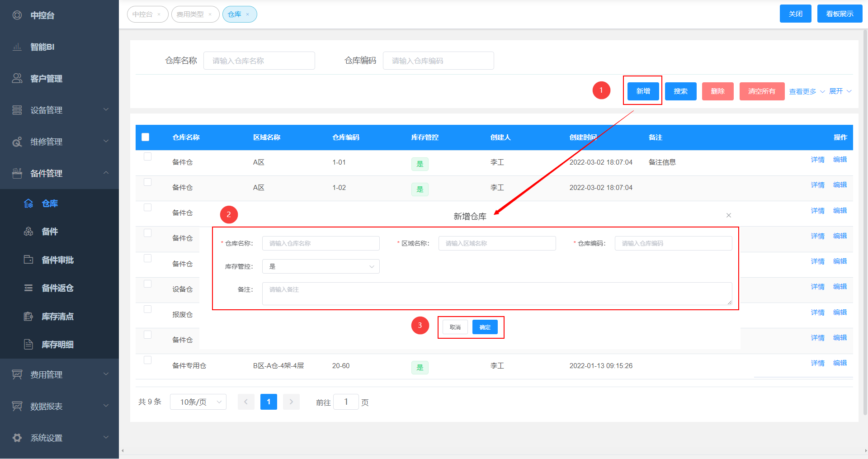Click the 客户管理 user icon
Viewport: 868px width, 459px height.
tap(17, 78)
